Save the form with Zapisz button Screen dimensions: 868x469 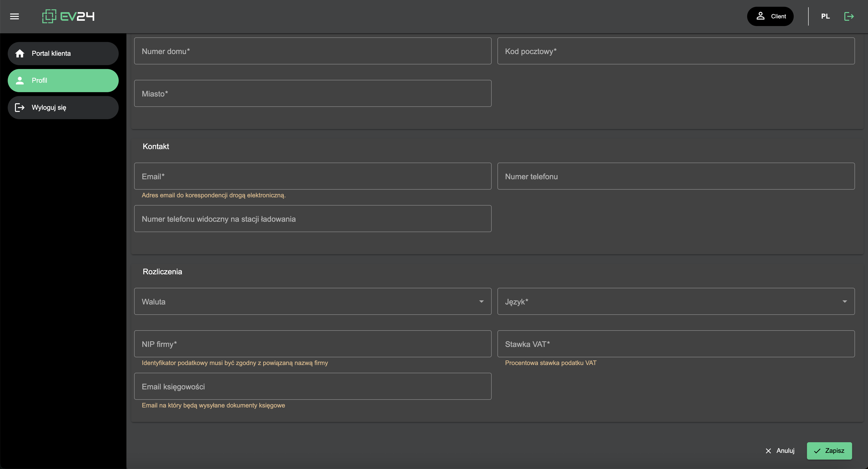(829, 451)
